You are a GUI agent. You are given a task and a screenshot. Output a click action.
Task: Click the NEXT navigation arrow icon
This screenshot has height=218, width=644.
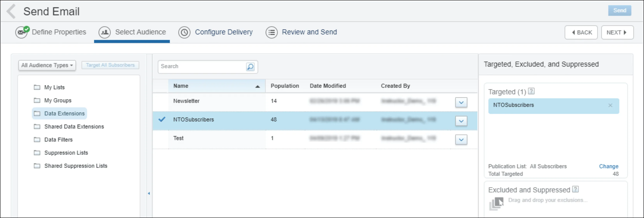click(625, 32)
